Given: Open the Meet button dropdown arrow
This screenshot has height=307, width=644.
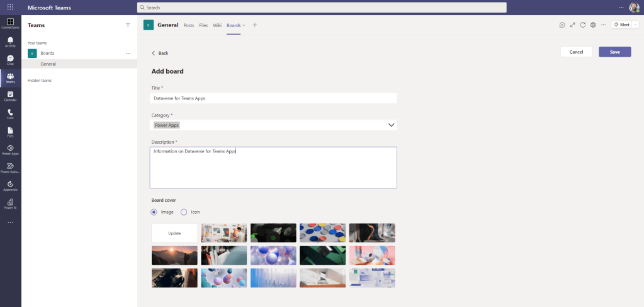Looking at the screenshot, I should (635, 25).
